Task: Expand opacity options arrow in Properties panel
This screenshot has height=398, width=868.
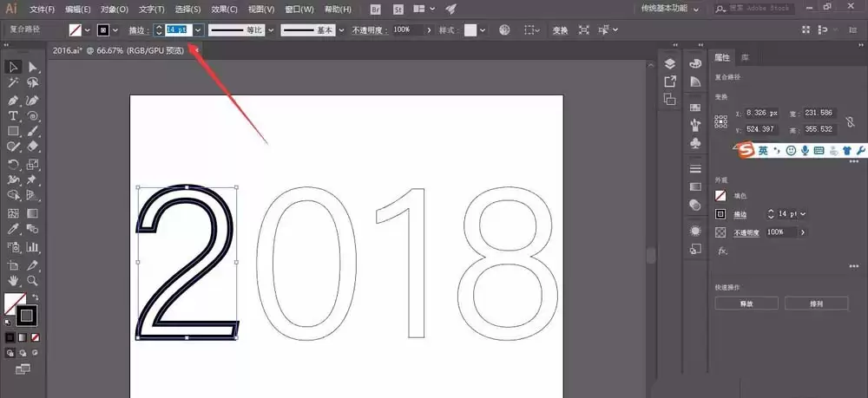Action: pos(802,232)
